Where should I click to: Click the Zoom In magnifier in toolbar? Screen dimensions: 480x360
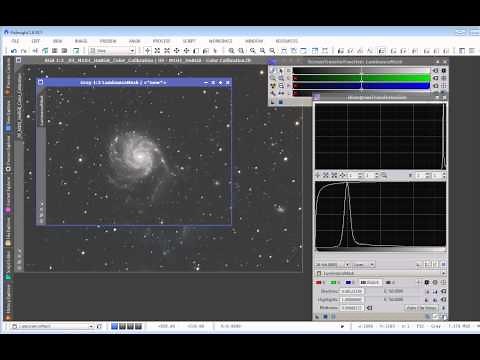point(231,51)
